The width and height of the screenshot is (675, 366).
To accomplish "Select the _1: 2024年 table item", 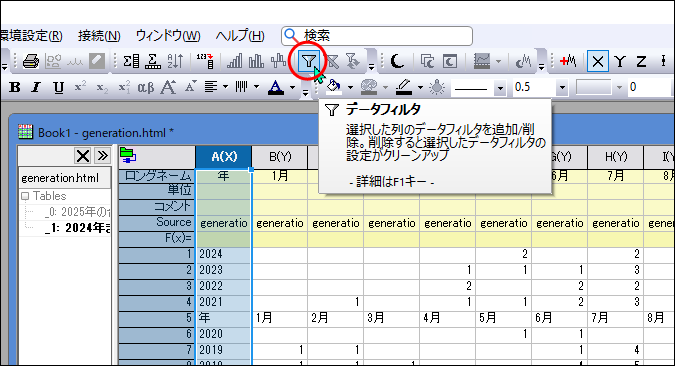I will click(x=77, y=228).
